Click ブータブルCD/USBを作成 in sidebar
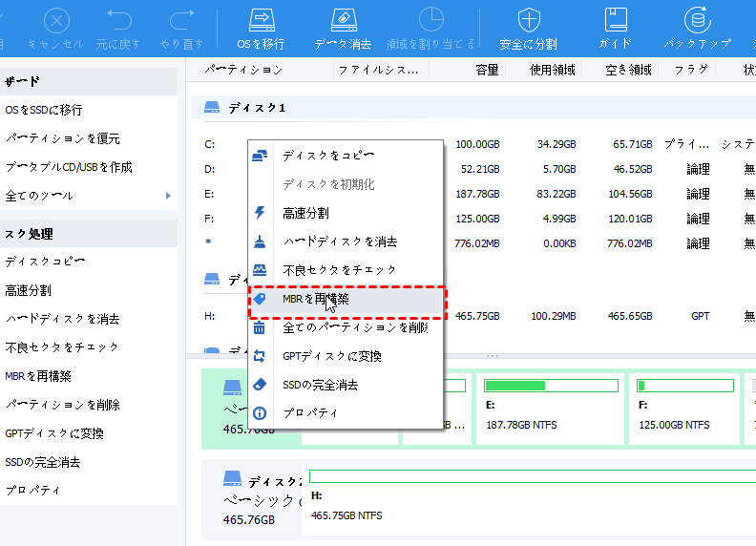 (x=69, y=167)
